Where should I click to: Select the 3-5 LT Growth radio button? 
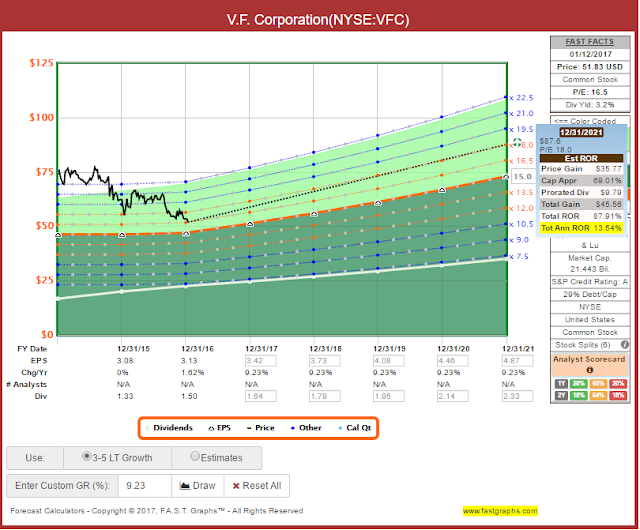point(87,456)
